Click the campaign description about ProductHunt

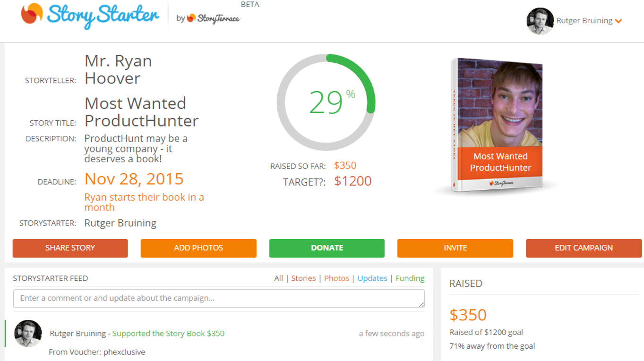[x=136, y=149]
